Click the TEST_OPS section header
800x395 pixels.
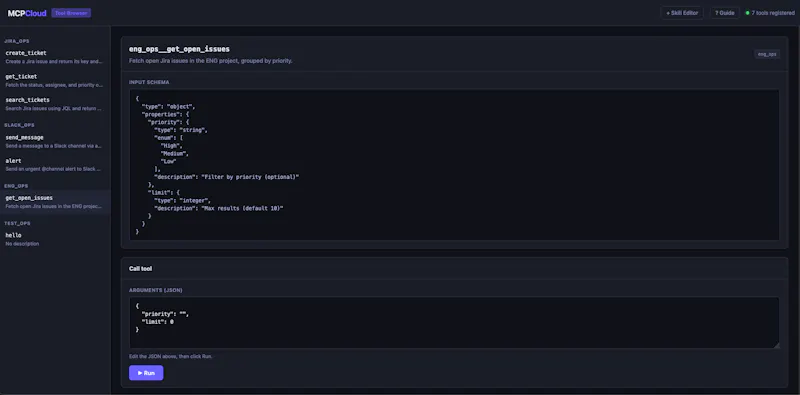(17, 224)
